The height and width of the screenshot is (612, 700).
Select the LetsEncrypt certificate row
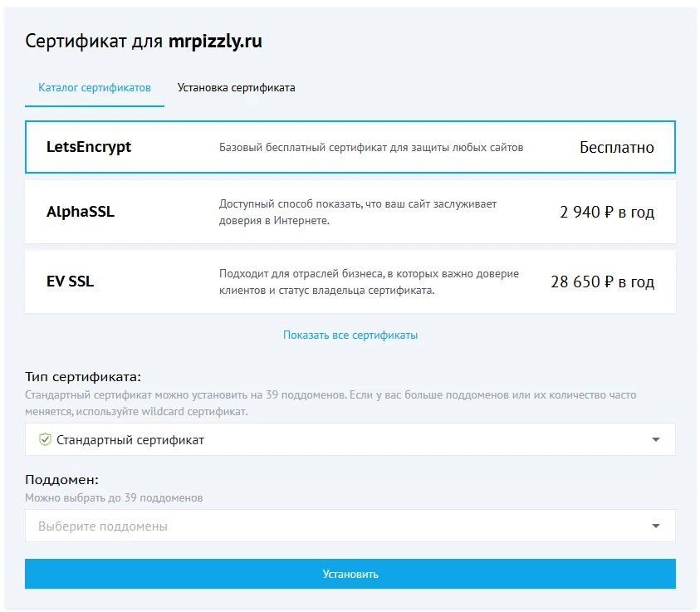click(350, 147)
